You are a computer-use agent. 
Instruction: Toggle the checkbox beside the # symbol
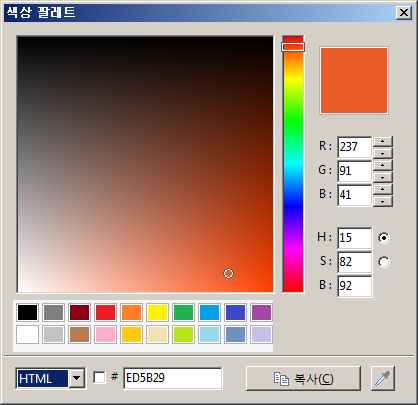click(99, 378)
